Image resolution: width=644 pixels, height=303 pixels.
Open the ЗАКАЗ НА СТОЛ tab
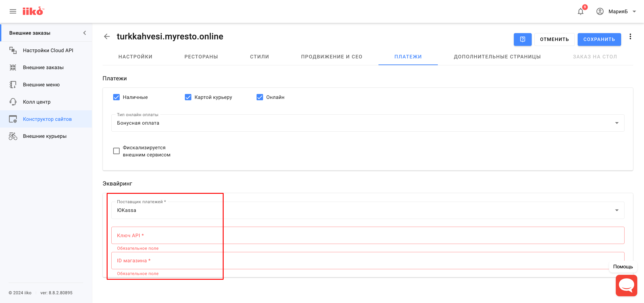pos(595,57)
